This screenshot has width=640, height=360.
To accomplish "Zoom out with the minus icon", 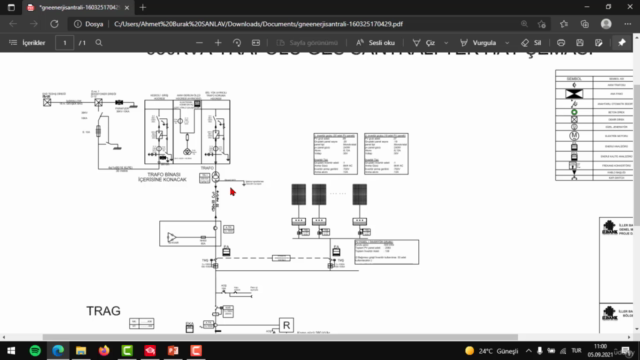I will [199, 43].
